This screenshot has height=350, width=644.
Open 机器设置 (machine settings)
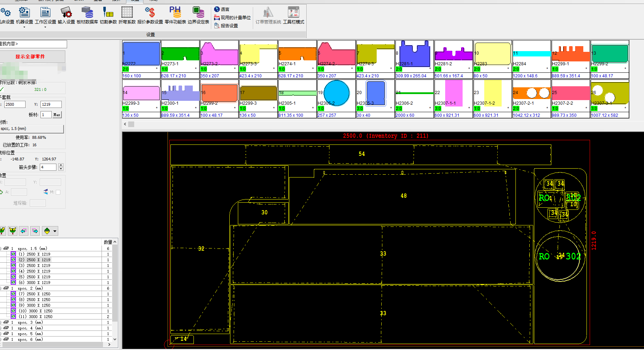tap(24, 16)
